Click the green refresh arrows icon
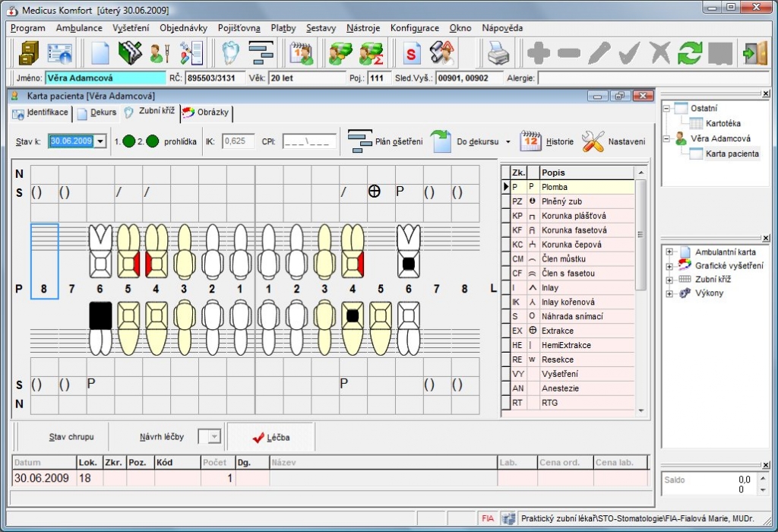The image size is (778, 532). [x=690, y=53]
